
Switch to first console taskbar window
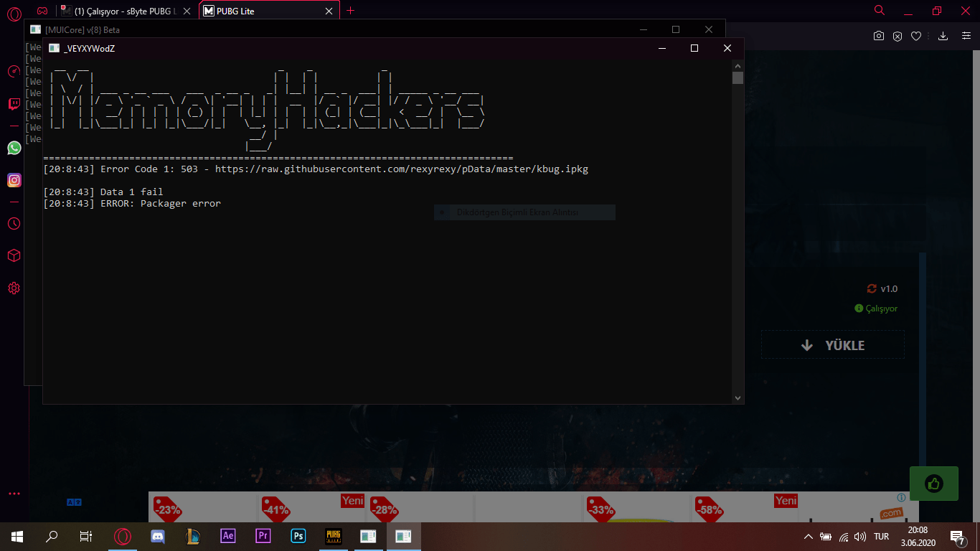click(369, 536)
